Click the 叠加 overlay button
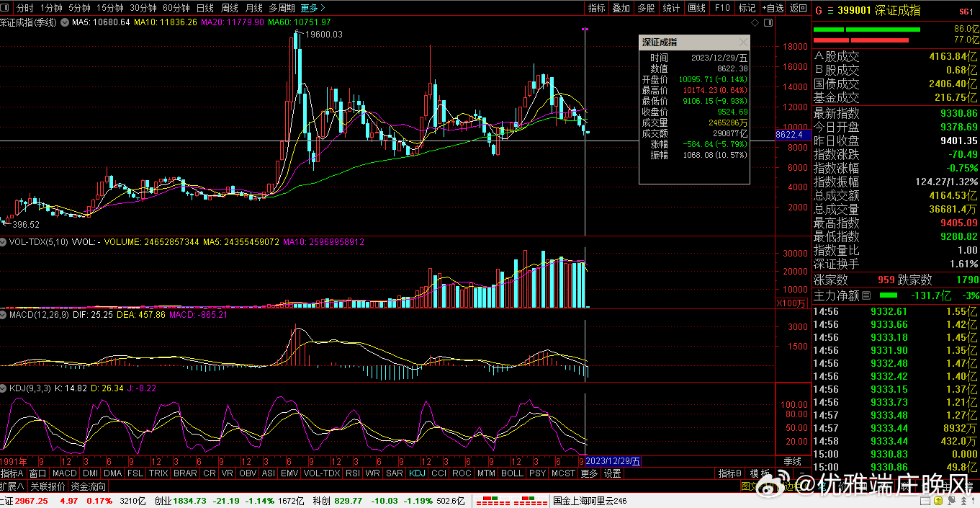This screenshot has width=980, height=508. (x=621, y=8)
